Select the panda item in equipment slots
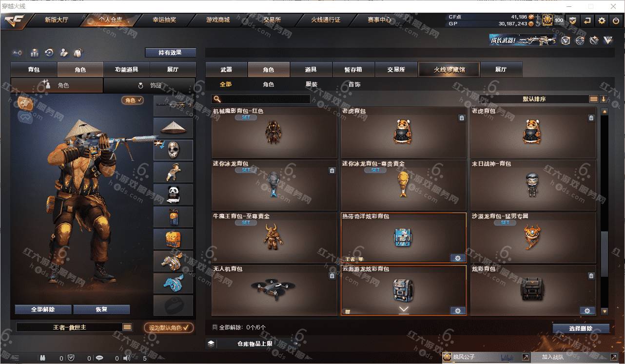This screenshot has width=625, height=364. [174, 194]
